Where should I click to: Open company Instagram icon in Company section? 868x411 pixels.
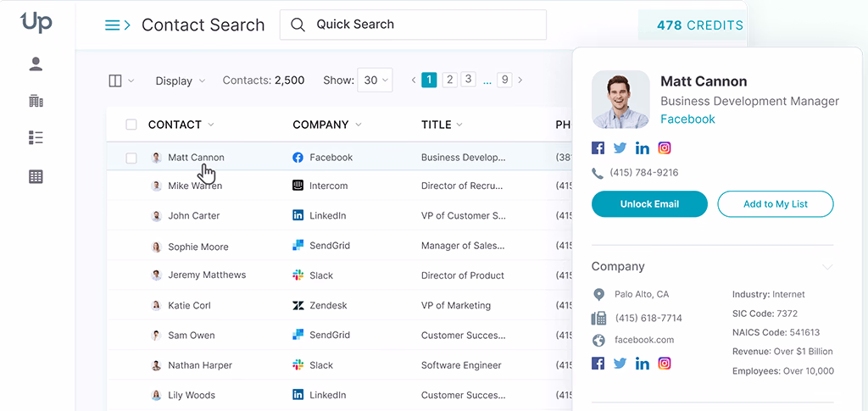(x=665, y=364)
